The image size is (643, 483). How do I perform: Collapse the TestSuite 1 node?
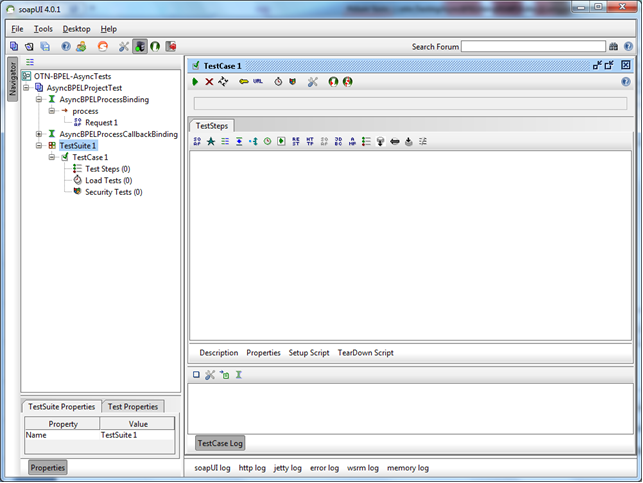(39, 146)
